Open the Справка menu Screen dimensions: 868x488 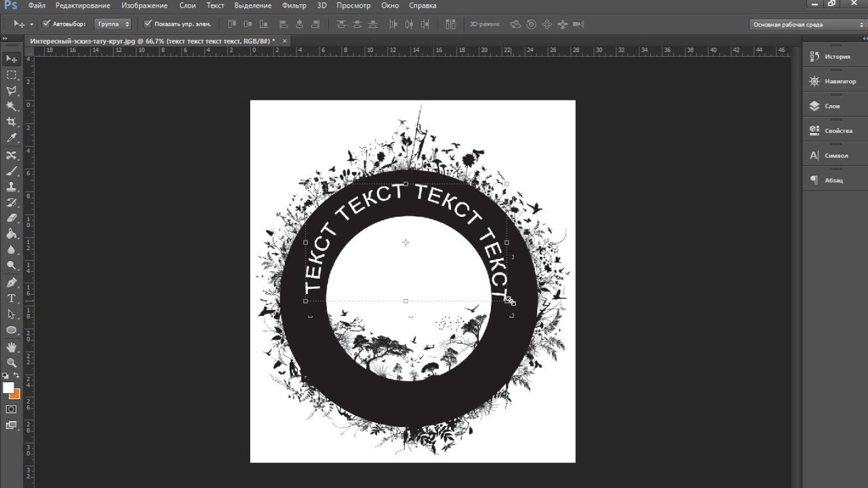pyautogui.click(x=423, y=5)
